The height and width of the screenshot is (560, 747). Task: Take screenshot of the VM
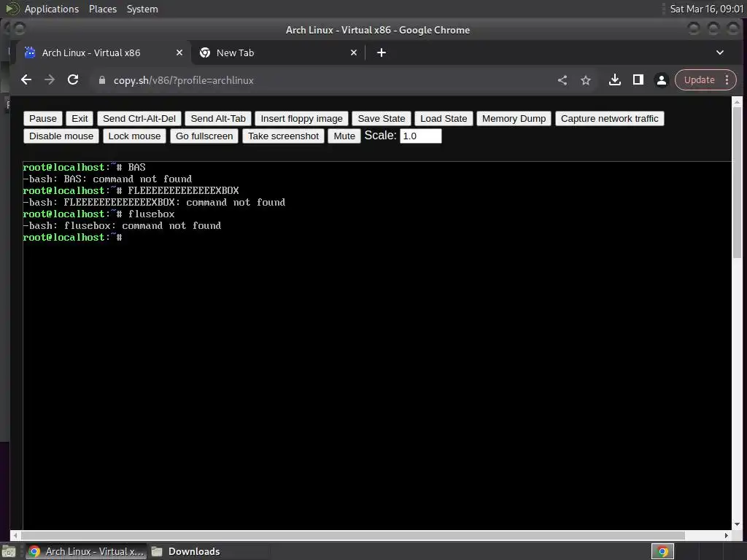(x=284, y=136)
